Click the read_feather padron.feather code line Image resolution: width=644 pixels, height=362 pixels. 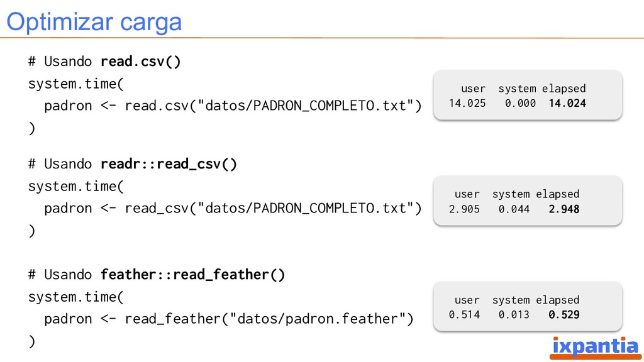(x=229, y=319)
